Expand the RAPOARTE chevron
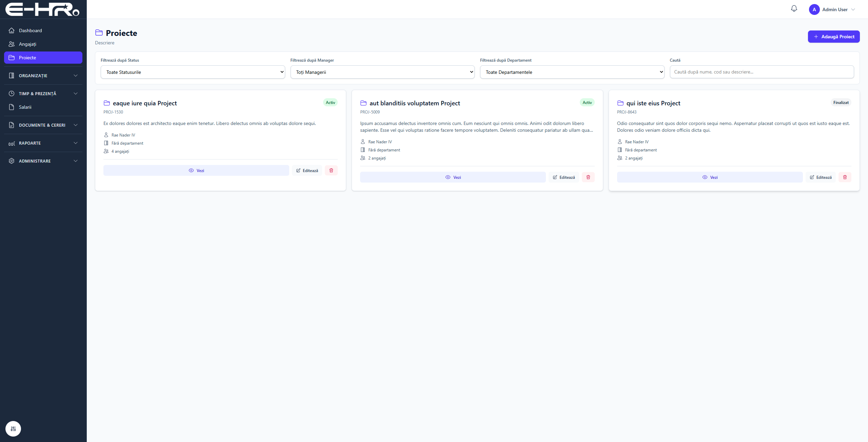The width and height of the screenshot is (868, 442). [x=76, y=143]
